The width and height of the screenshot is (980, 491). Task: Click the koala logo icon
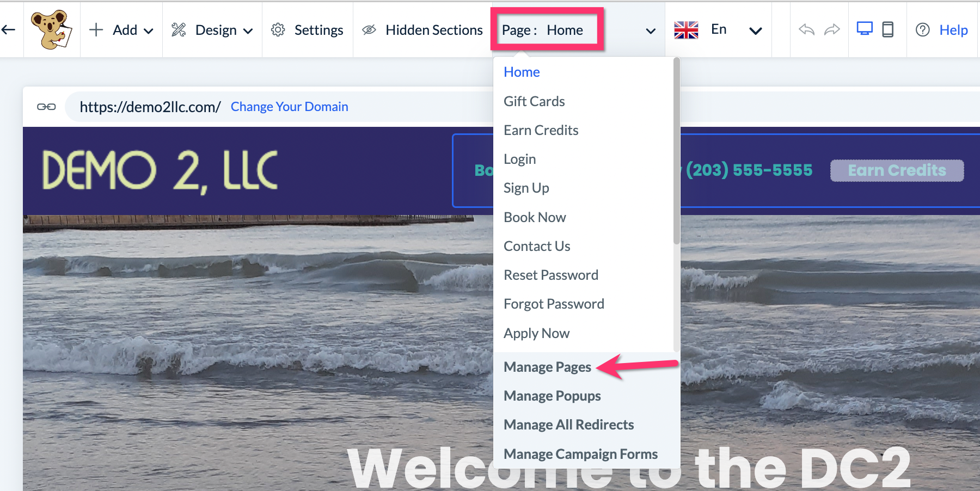click(x=52, y=29)
